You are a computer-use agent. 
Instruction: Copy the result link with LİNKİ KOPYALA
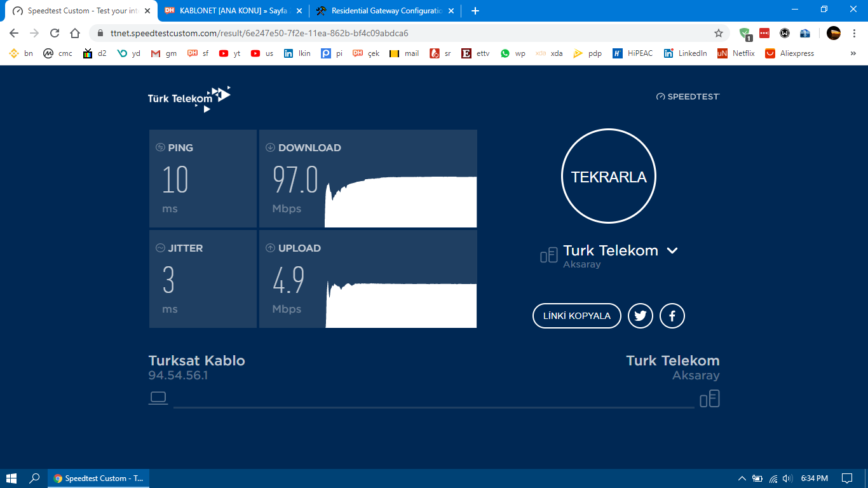(576, 316)
